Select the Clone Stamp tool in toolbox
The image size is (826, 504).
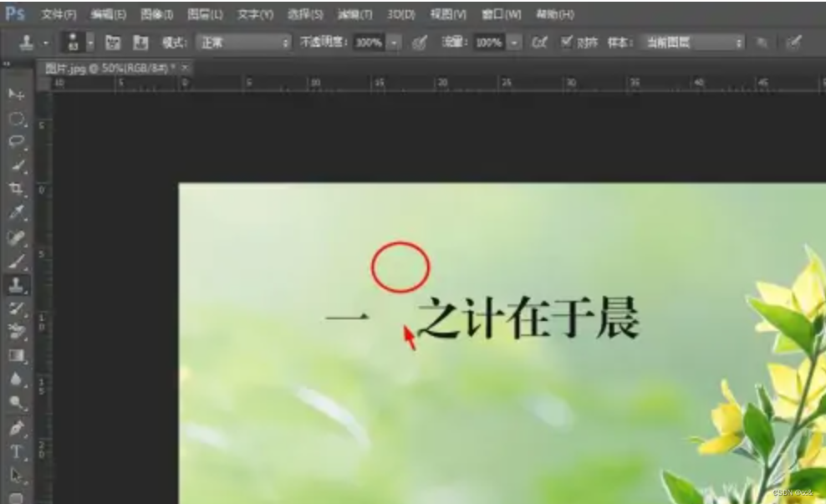17,285
